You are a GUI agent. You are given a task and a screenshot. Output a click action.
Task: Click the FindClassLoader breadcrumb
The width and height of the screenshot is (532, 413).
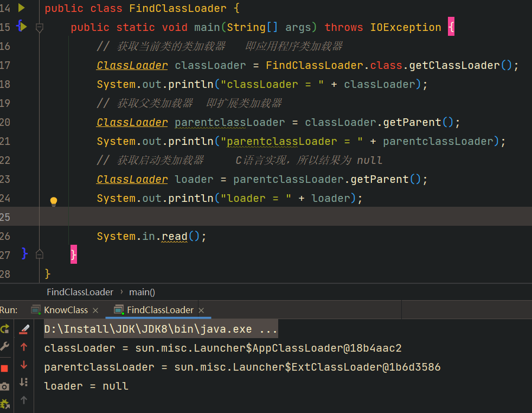coord(80,292)
